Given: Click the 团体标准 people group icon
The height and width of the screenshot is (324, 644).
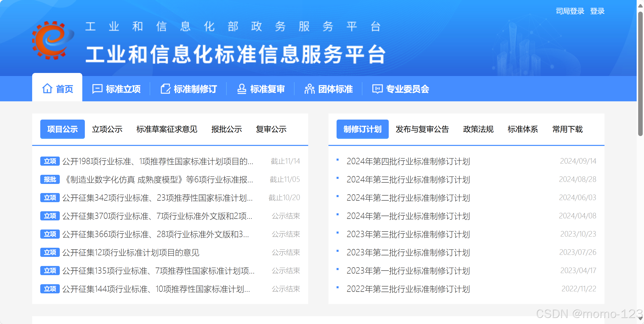Looking at the screenshot, I should pyautogui.click(x=309, y=89).
